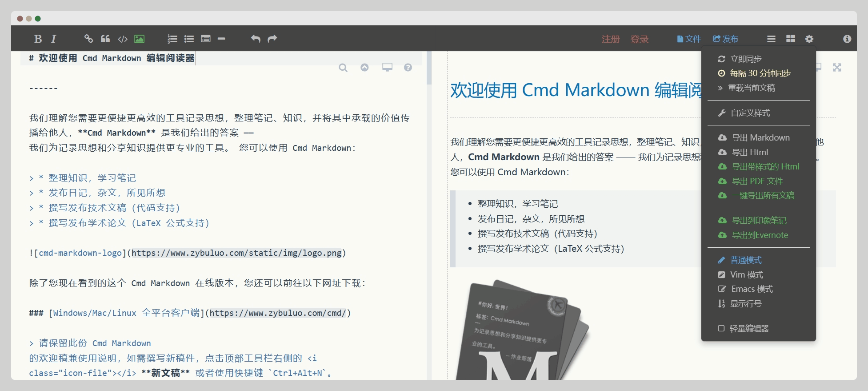
Task: Insert a blockquote
Action: pyautogui.click(x=105, y=39)
